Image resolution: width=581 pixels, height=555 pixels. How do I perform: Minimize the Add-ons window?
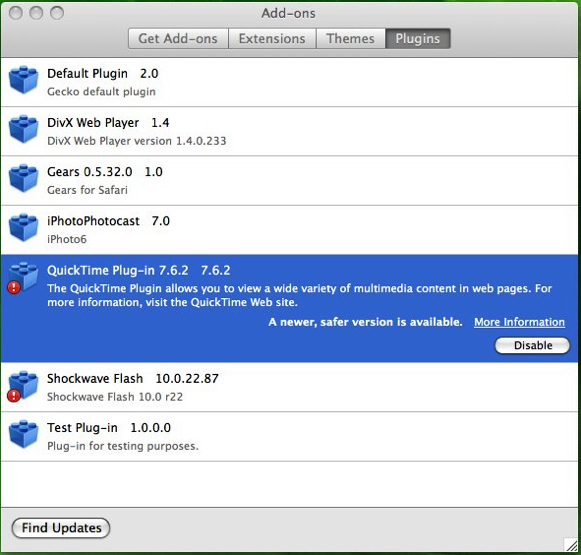[36, 13]
